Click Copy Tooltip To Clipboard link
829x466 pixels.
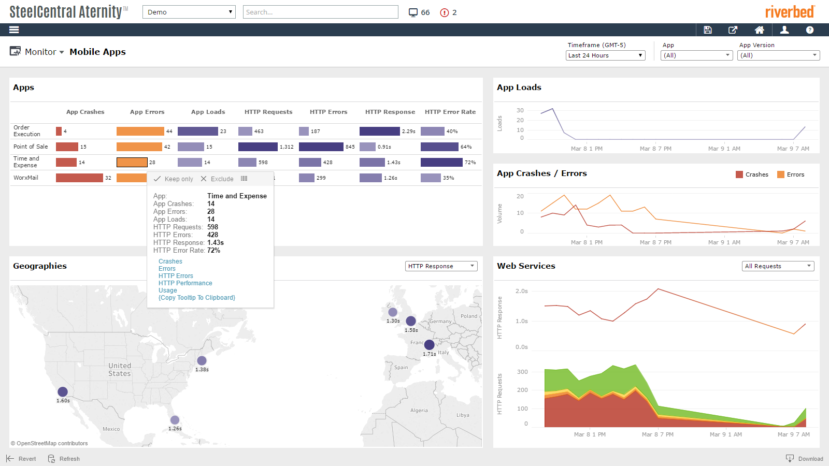click(x=197, y=298)
